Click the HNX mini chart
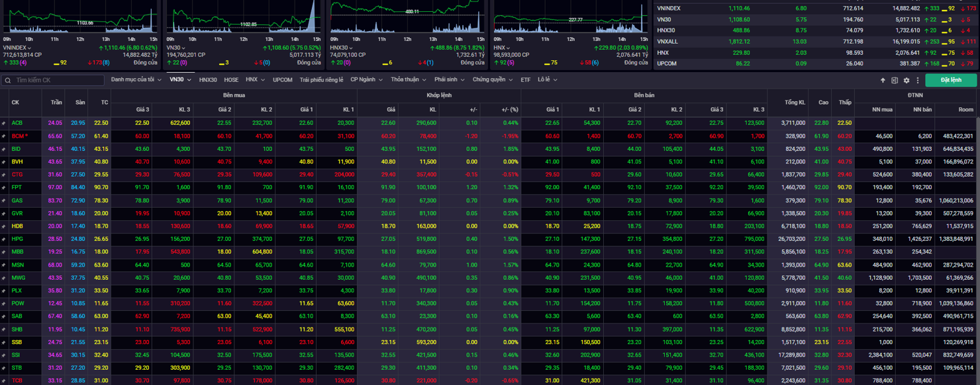This screenshot has width=980, height=385. (569, 18)
